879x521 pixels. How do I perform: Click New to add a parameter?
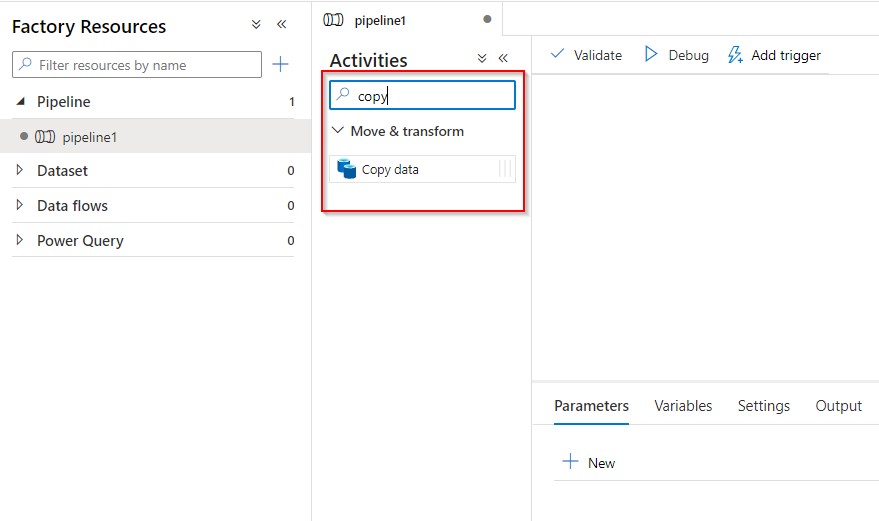[x=589, y=463]
